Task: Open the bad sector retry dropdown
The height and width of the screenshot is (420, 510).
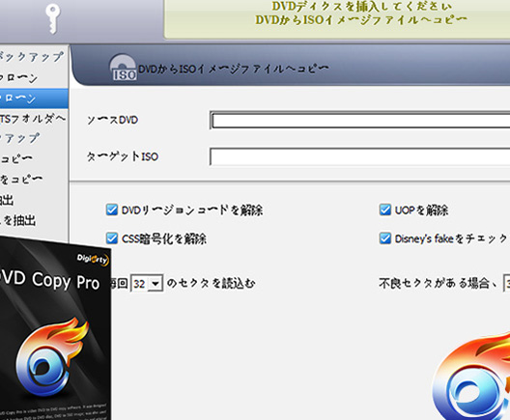Action: click(x=507, y=284)
